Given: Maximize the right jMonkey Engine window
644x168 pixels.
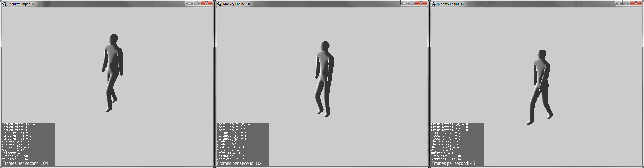Looking at the screenshot, I should (626, 3).
